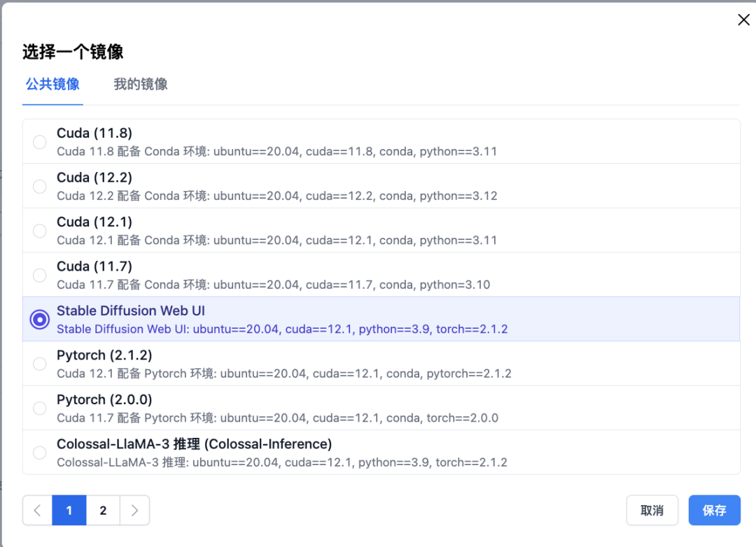This screenshot has height=547, width=756.
Task: Click the Cuda 12.1 配备 Conda 环境 description
Action: click(x=277, y=240)
